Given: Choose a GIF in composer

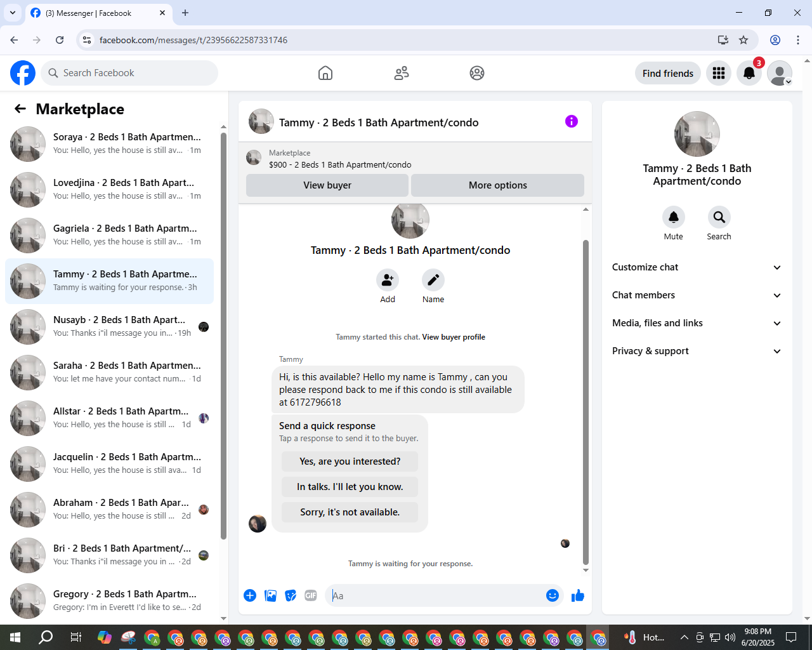Looking at the screenshot, I should (x=311, y=595).
